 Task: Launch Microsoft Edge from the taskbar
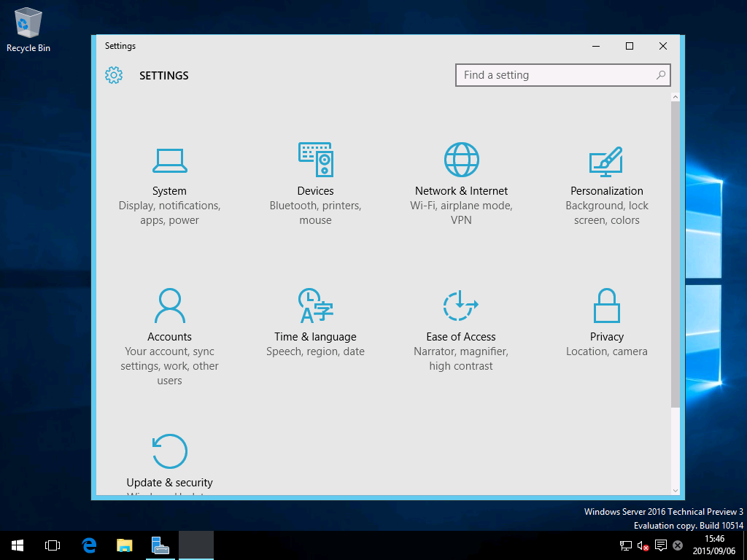(89, 545)
